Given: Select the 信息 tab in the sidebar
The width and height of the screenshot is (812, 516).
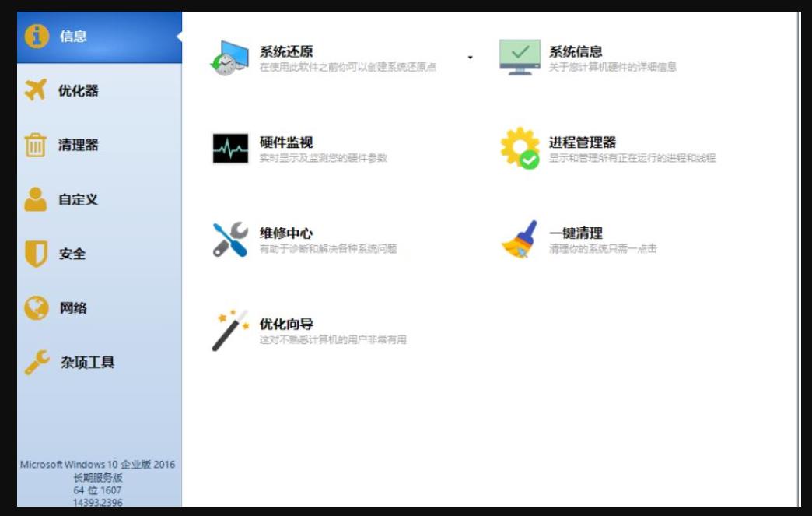Looking at the screenshot, I should coord(73,37).
